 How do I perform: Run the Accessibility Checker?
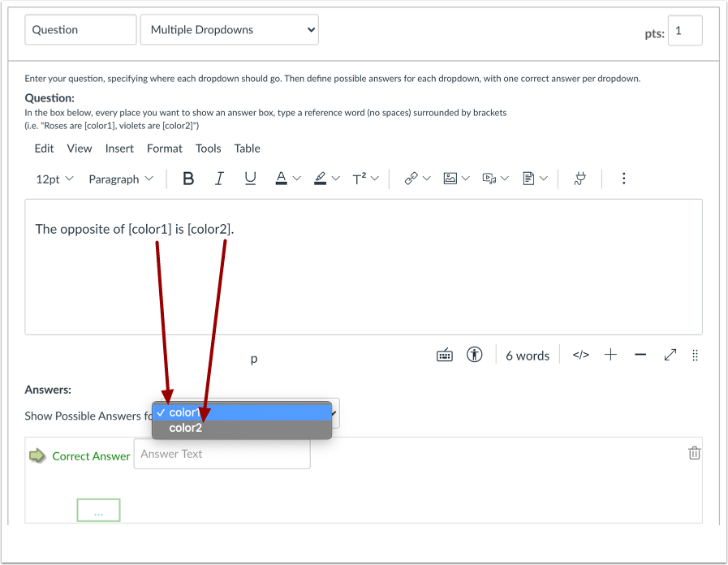(475, 354)
